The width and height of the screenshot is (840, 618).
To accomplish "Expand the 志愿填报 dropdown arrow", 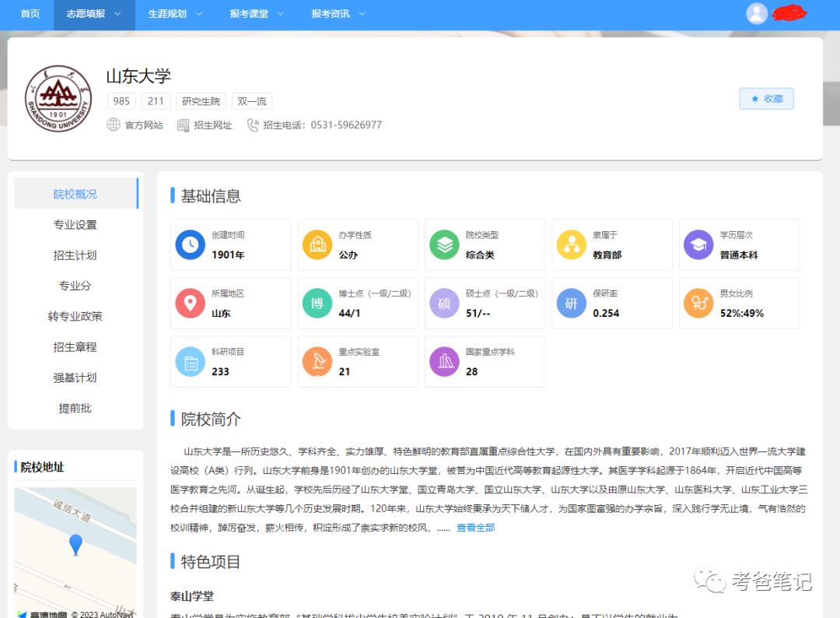I will click(117, 14).
